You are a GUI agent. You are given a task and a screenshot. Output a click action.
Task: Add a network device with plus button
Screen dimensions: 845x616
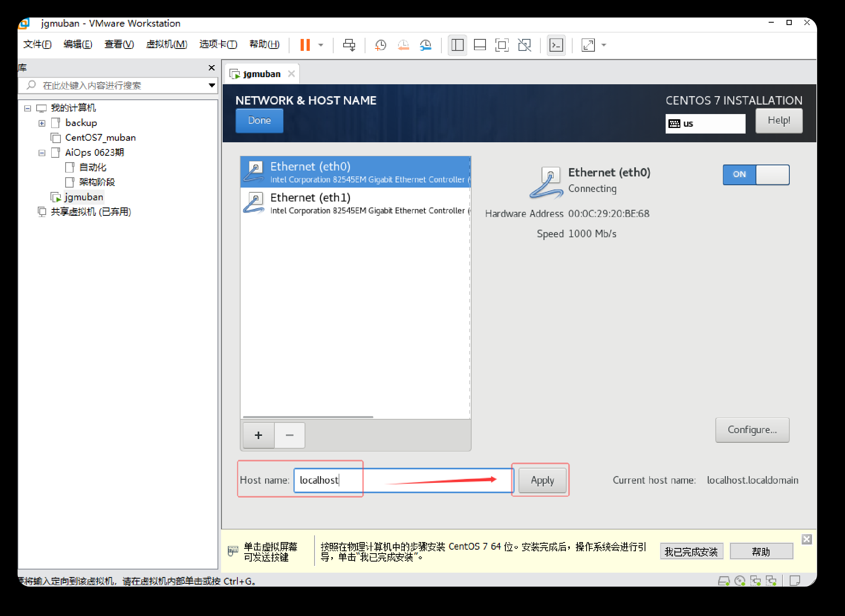258,436
